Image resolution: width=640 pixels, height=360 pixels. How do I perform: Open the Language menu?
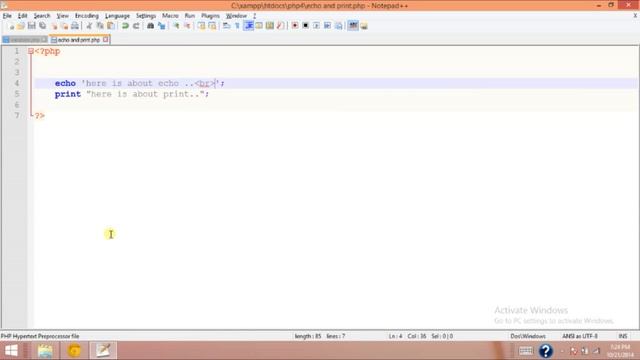pyautogui.click(x=117, y=16)
